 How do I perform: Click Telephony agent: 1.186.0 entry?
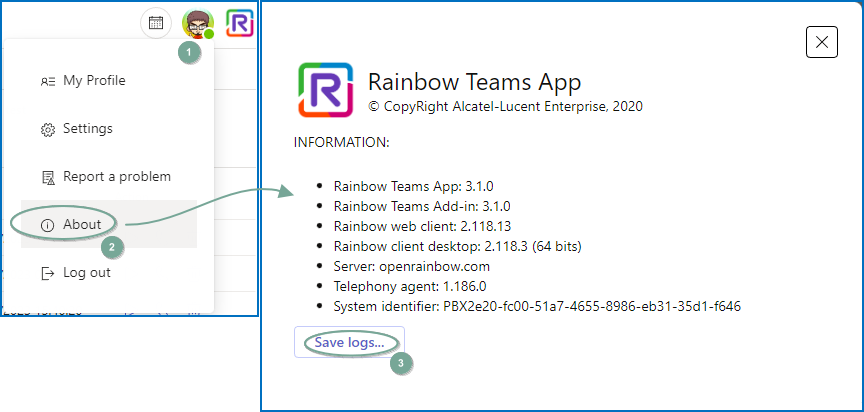click(410, 286)
